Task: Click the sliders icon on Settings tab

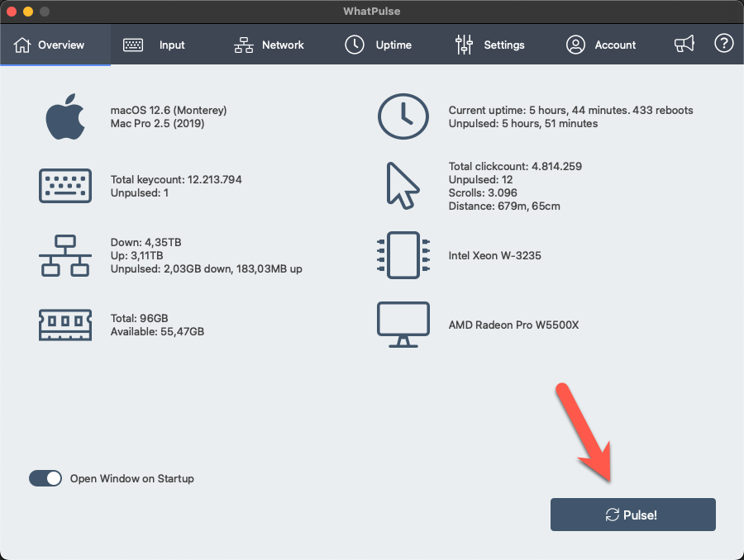Action: pyautogui.click(x=464, y=45)
